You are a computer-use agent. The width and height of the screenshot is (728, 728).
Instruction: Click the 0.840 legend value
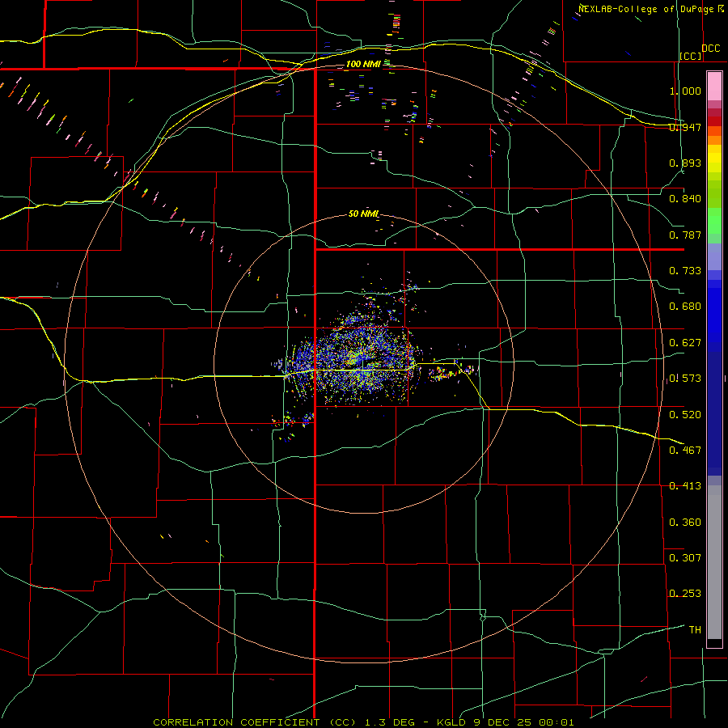pos(685,199)
